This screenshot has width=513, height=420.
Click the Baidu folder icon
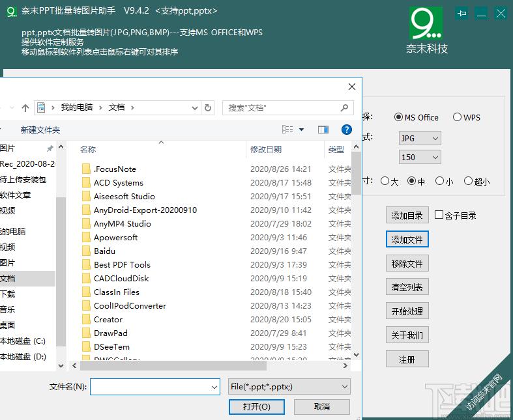86,251
